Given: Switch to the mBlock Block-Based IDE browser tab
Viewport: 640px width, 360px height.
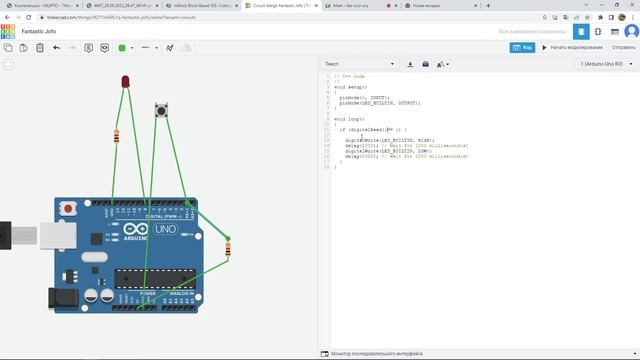Looking at the screenshot, I should point(202,6).
